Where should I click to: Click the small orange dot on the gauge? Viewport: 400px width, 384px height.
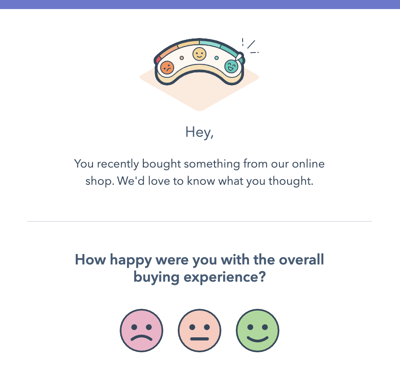(182, 58)
